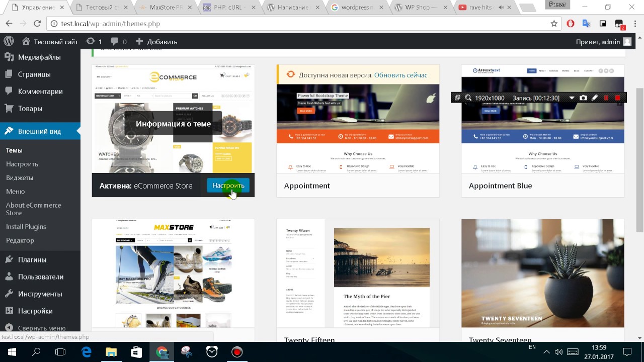Open Темы submenu item
644x362 pixels.
pos(14,150)
